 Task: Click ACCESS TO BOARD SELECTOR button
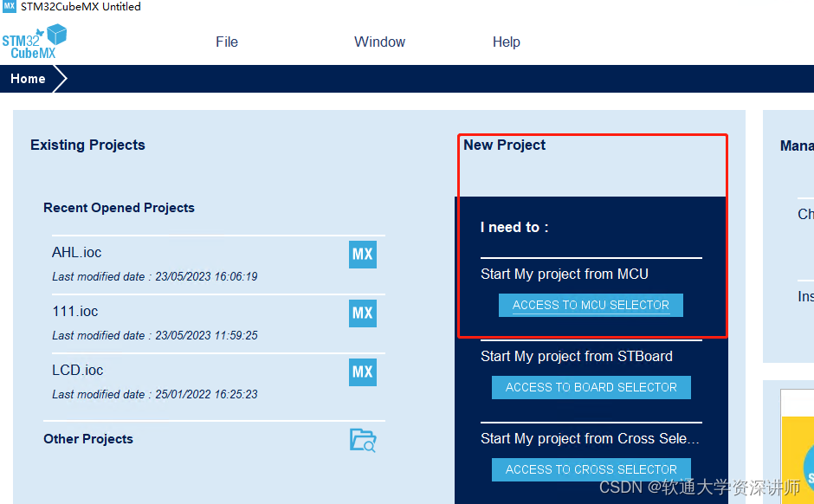(591, 387)
